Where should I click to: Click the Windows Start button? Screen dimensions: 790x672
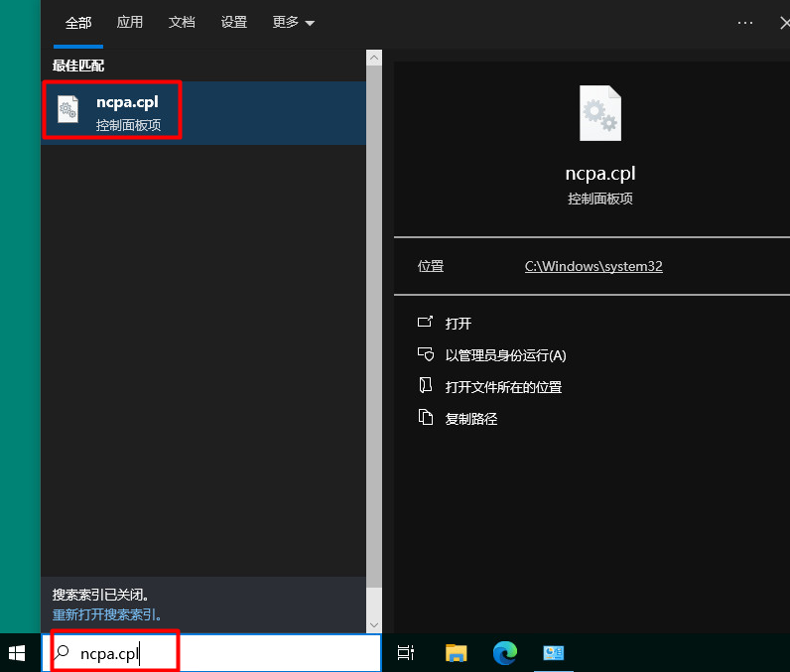(x=18, y=652)
